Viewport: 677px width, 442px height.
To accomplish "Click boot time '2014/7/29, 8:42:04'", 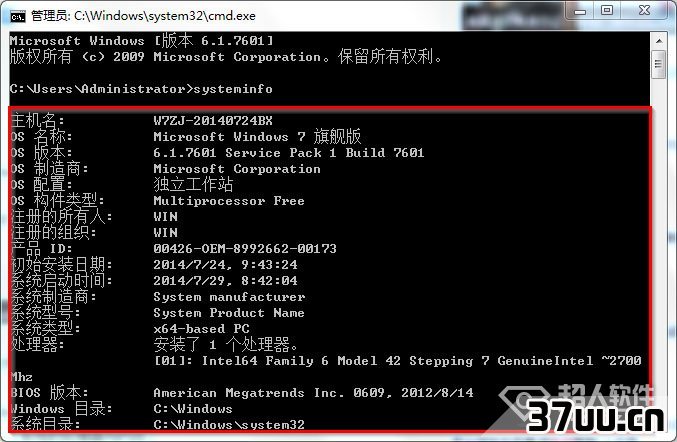I will click(225, 281).
